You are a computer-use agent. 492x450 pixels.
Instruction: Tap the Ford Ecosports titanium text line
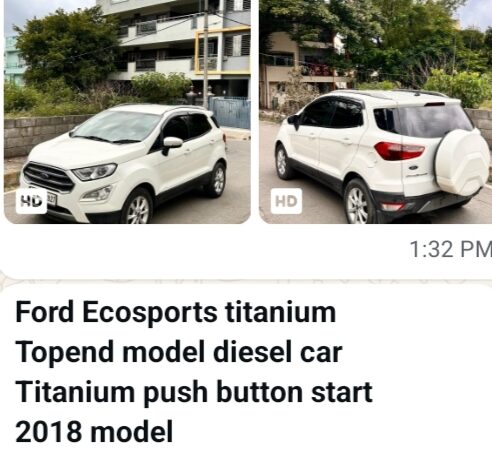click(x=175, y=313)
